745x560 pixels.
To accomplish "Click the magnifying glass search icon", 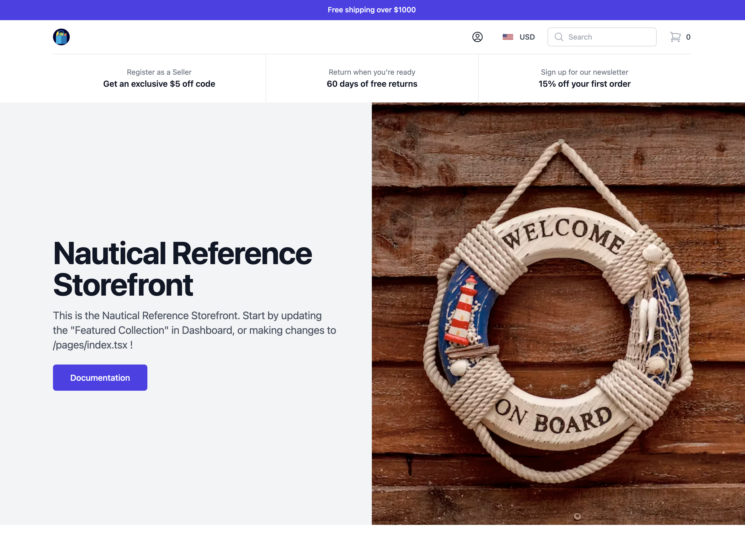I will coord(559,37).
